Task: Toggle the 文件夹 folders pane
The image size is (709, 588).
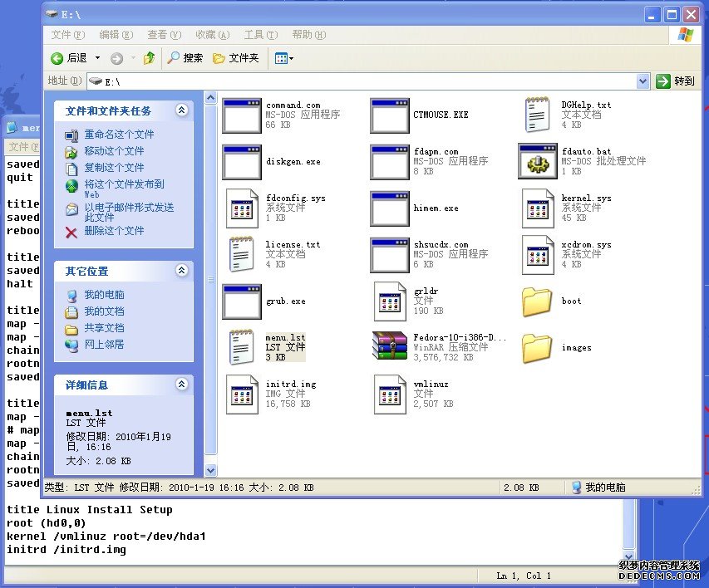Action: click(233, 58)
